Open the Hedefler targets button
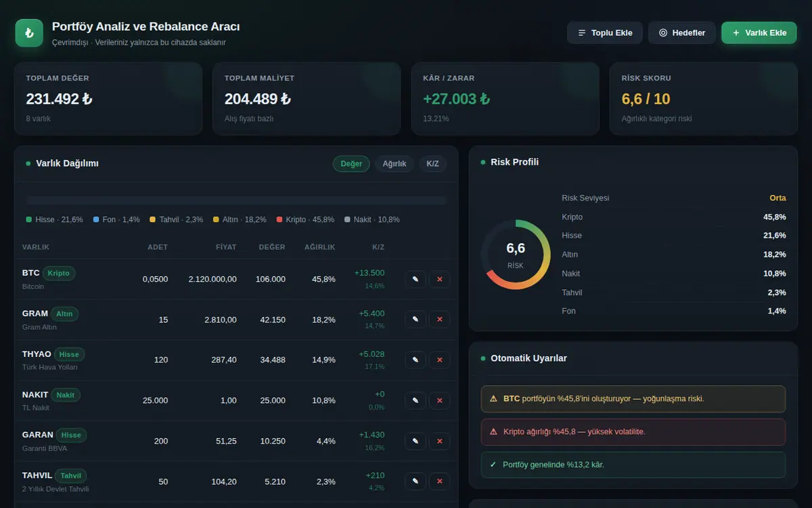This screenshot has width=812, height=508. coord(682,33)
